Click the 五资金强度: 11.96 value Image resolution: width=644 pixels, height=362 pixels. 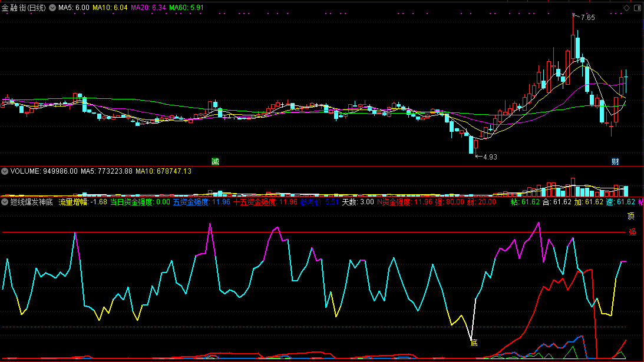tap(202, 202)
